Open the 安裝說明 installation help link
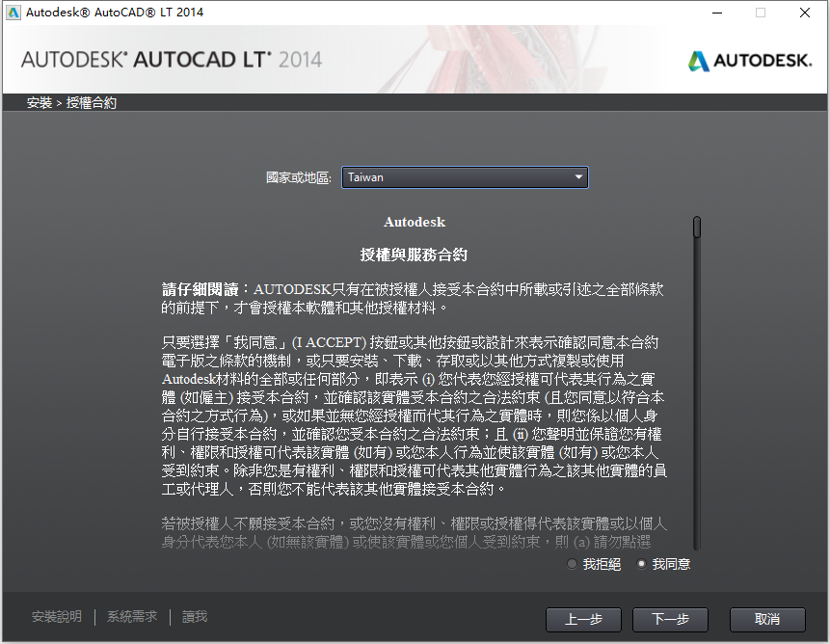The image size is (830, 644). point(57,616)
